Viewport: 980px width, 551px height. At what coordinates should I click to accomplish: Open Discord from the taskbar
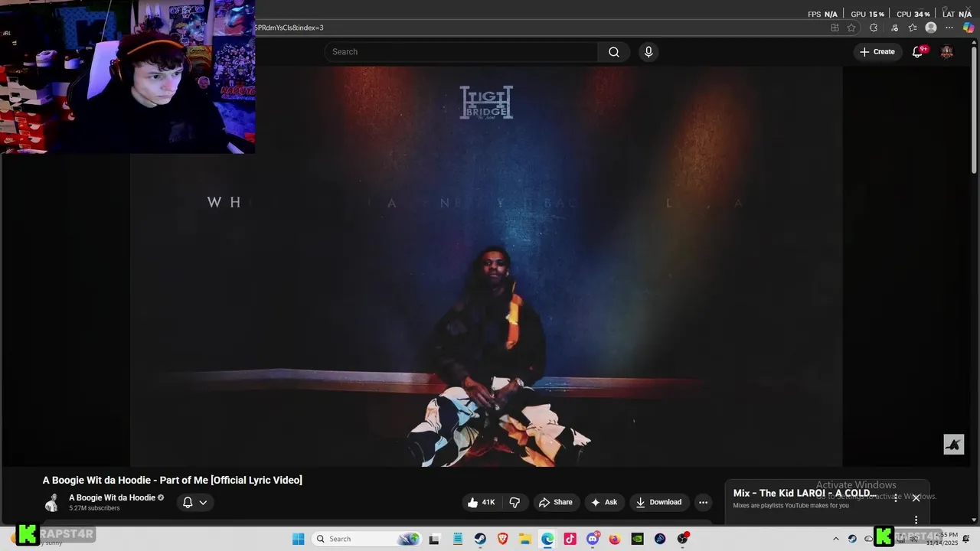pyautogui.click(x=593, y=539)
